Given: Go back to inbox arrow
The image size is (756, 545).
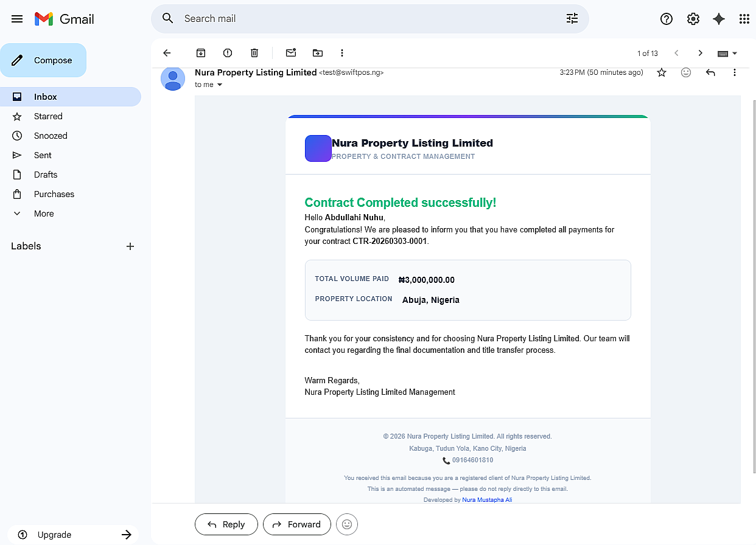Looking at the screenshot, I should coord(167,53).
